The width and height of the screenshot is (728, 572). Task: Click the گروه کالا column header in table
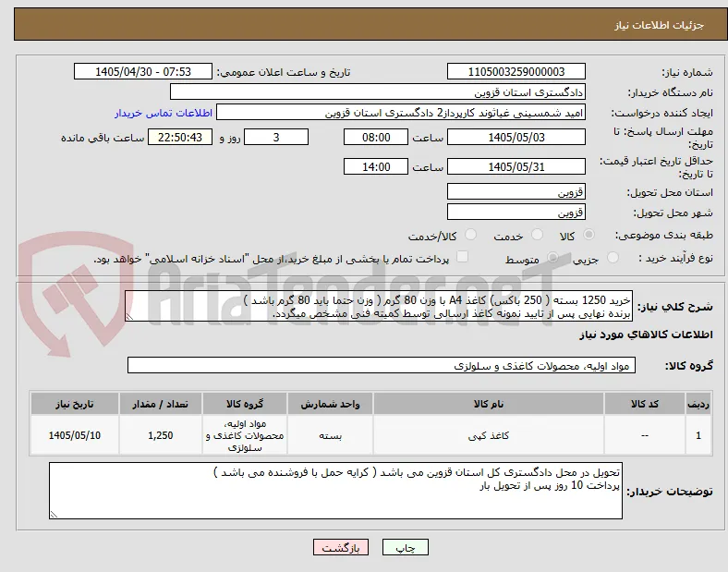tap(245, 404)
